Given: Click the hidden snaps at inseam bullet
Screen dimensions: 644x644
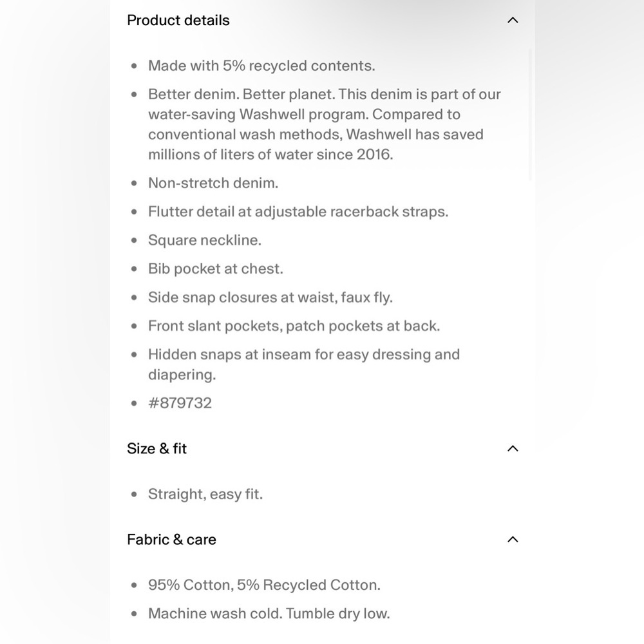Looking at the screenshot, I should pyautogui.click(x=304, y=365).
